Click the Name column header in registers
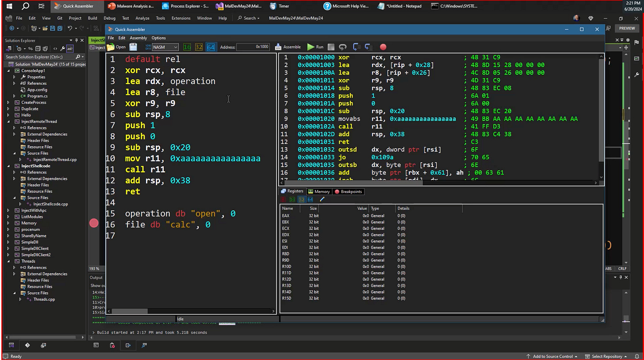This screenshot has height=360, width=644. point(290,208)
